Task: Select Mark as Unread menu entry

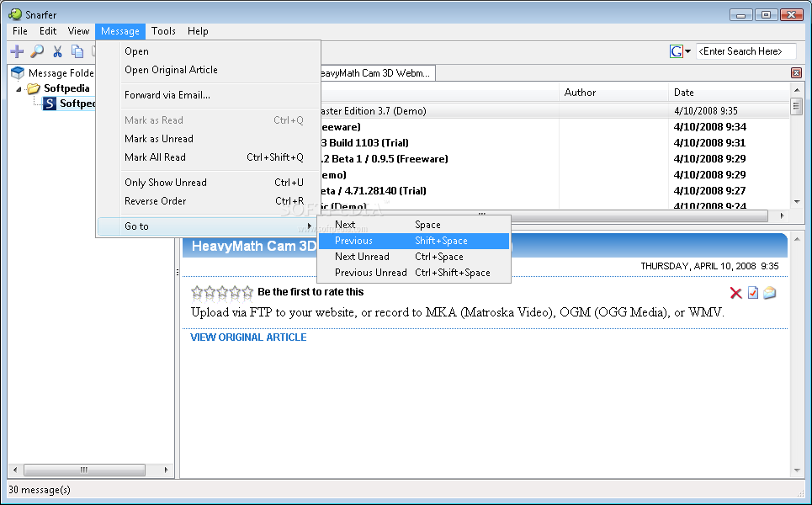Action: click(x=209, y=139)
